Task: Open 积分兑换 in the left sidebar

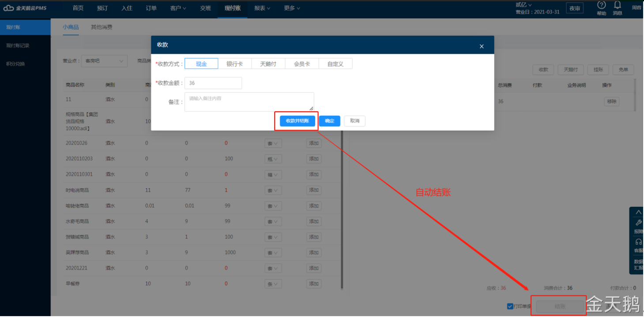Action: [15, 64]
